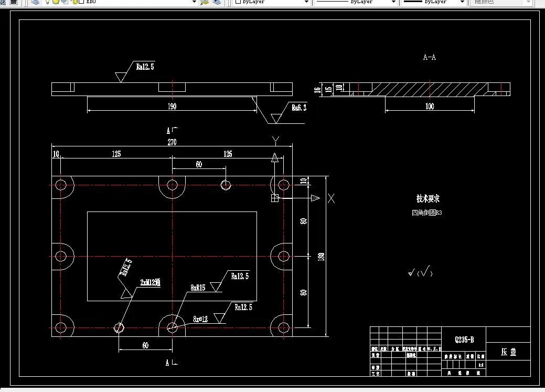Select the 190 dimension text

tap(172, 107)
